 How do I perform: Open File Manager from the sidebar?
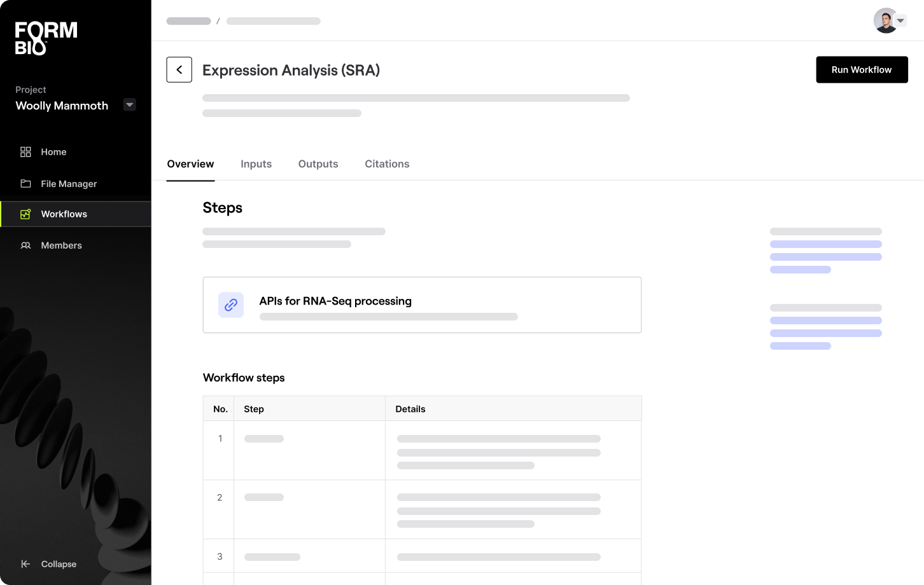point(69,184)
